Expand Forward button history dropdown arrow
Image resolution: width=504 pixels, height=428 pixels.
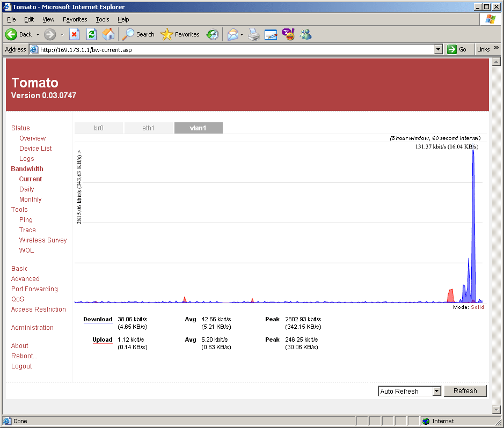point(62,34)
